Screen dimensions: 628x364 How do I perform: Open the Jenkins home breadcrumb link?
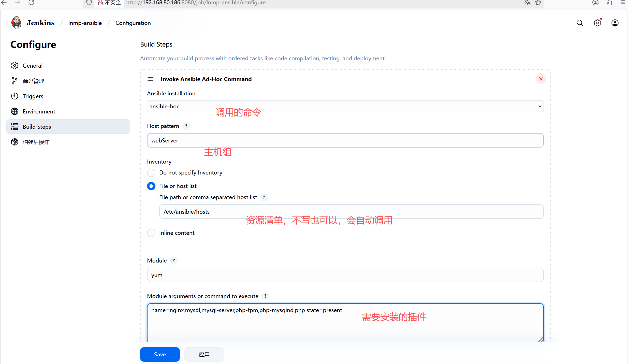(x=40, y=23)
